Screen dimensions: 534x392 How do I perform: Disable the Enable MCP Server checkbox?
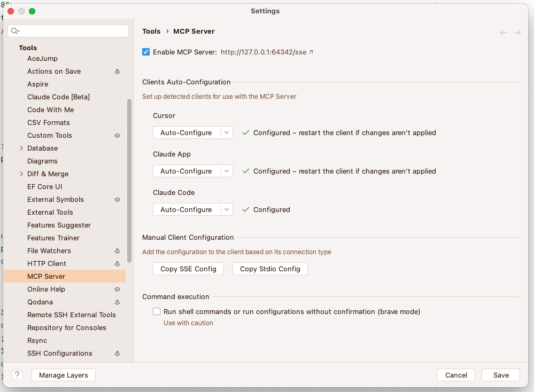[x=146, y=52]
